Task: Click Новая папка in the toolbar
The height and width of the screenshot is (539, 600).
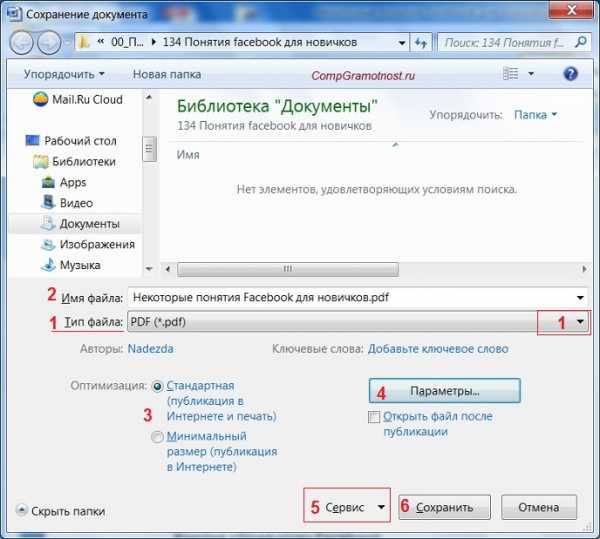Action: click(167, 74)
